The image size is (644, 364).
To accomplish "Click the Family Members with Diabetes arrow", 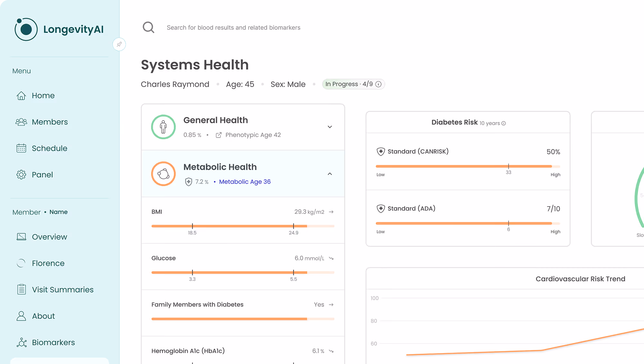I will [x=331, y=305].
